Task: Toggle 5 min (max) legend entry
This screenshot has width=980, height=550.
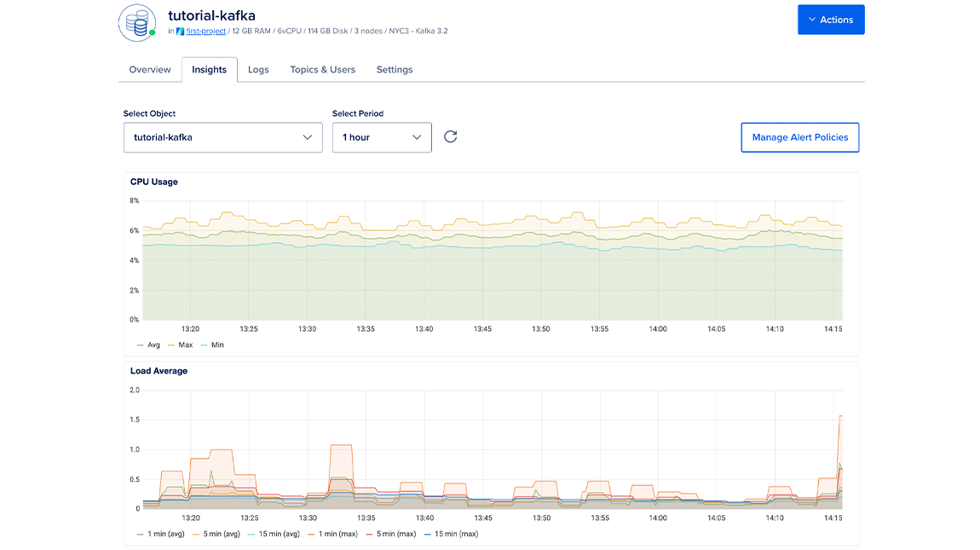Action: 390,534
